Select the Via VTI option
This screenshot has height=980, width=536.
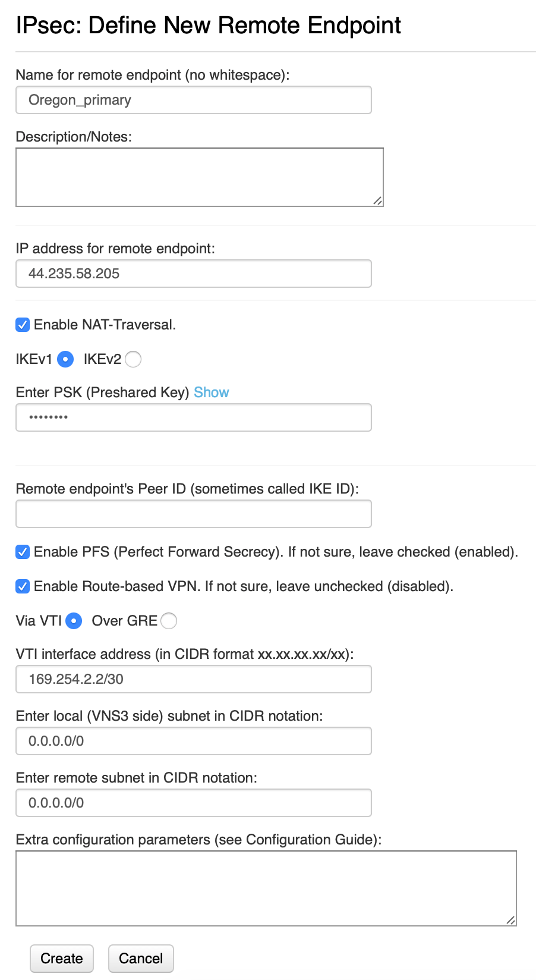[x=73, y=621]
